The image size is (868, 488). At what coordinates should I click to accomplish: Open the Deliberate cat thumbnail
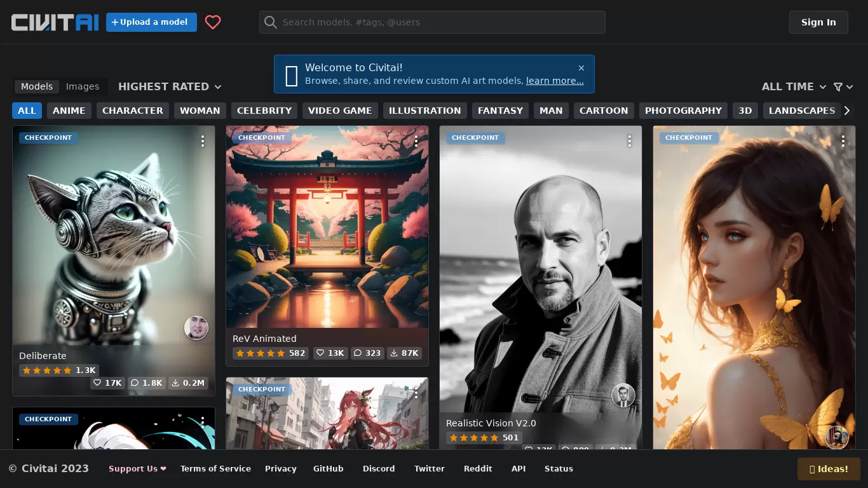coord(114,235)
